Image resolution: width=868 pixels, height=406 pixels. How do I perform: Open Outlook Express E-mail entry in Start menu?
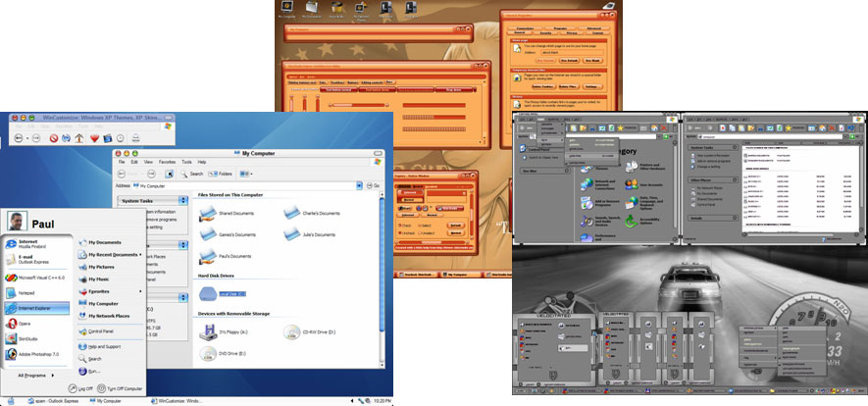[x=38, y=260]
